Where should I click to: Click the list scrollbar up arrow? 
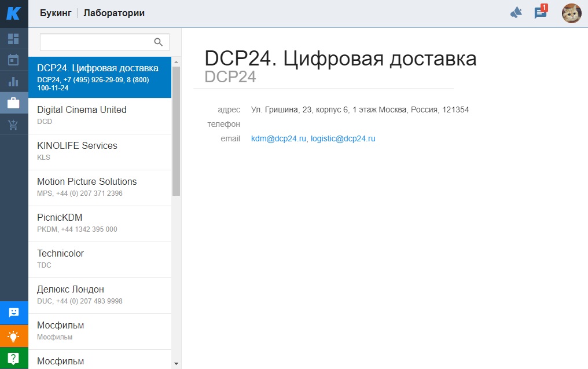tap(177, 62)
